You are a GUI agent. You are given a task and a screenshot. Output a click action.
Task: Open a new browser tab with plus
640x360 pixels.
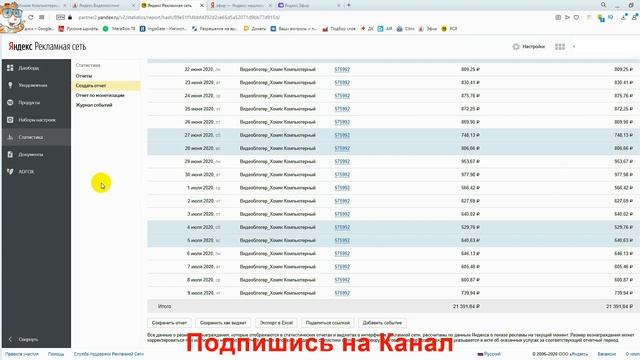349,5
